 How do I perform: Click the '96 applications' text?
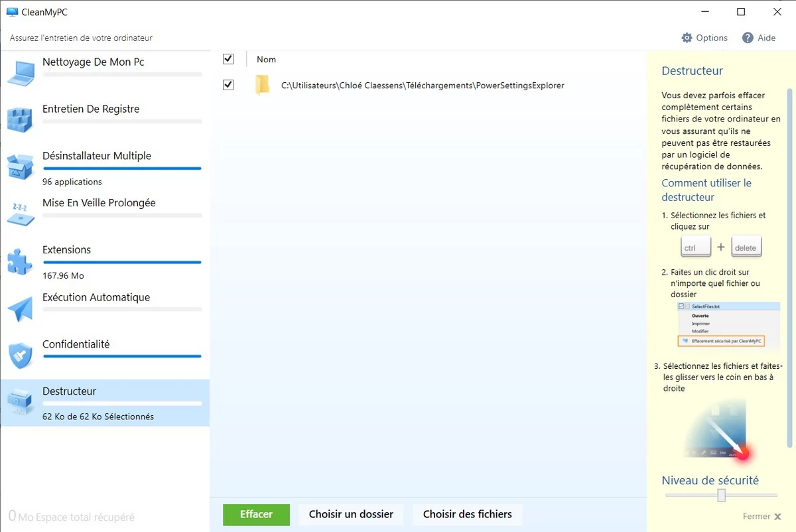pyautogui.click(x=72, y=182)
